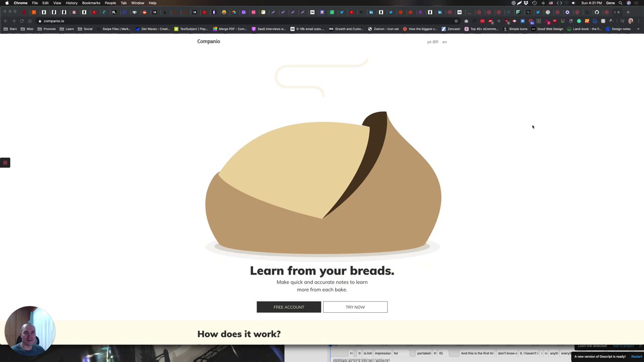This screenshot has width=644, height=362.
Task: Open the How the biggest c... bookmark
Action: click(421, 29)
